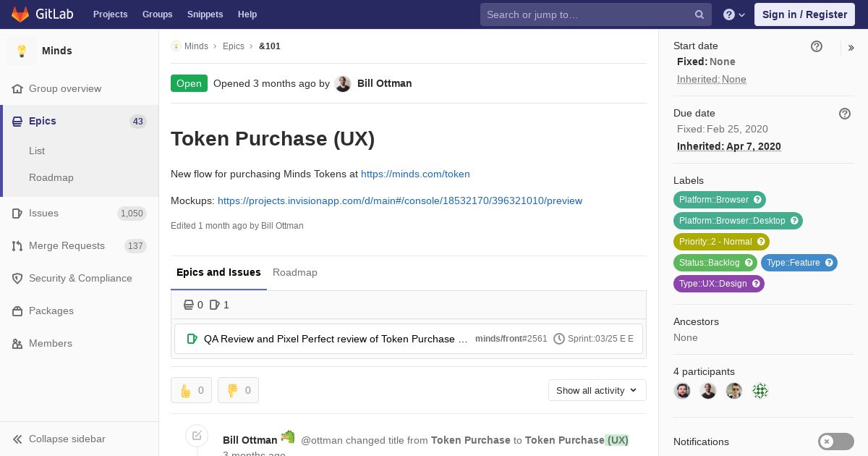This screenshot has height=456, width=868.
Task: Click the GitLab fox logo
Action: pyautogui.click(x=20, y=14)
